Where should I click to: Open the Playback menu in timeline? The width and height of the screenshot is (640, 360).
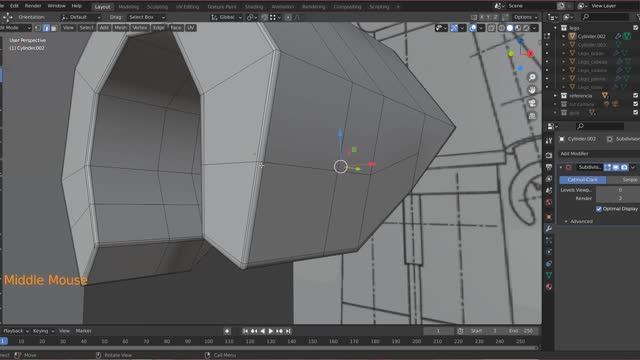[x=16, y=331]
